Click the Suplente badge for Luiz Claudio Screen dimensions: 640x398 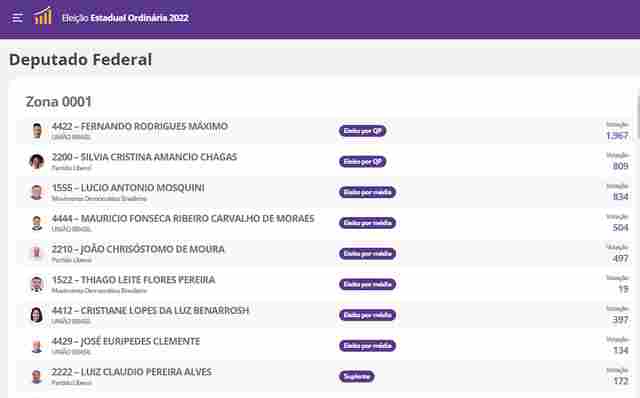click(x=356, y=376)
